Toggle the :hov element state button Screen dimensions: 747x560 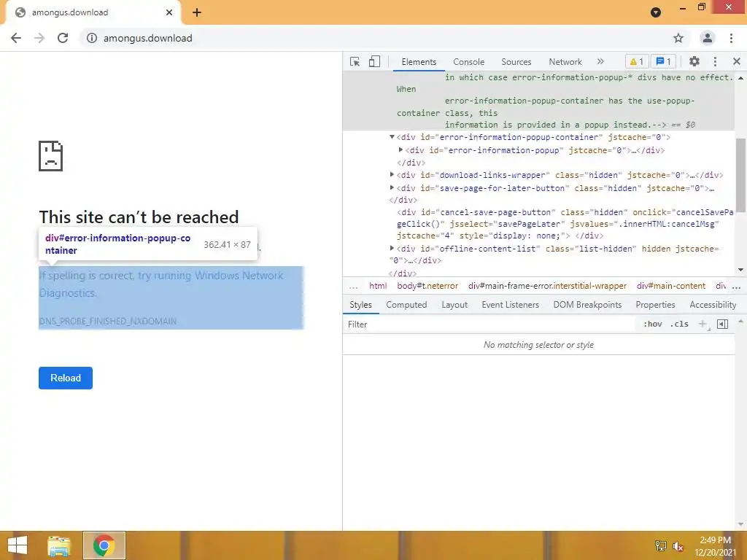click(653, 324)
